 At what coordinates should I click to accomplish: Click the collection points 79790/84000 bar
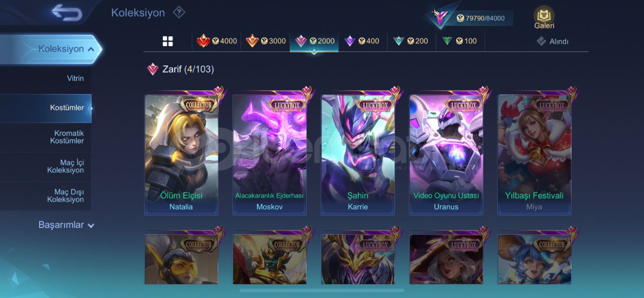coord(481,18)
